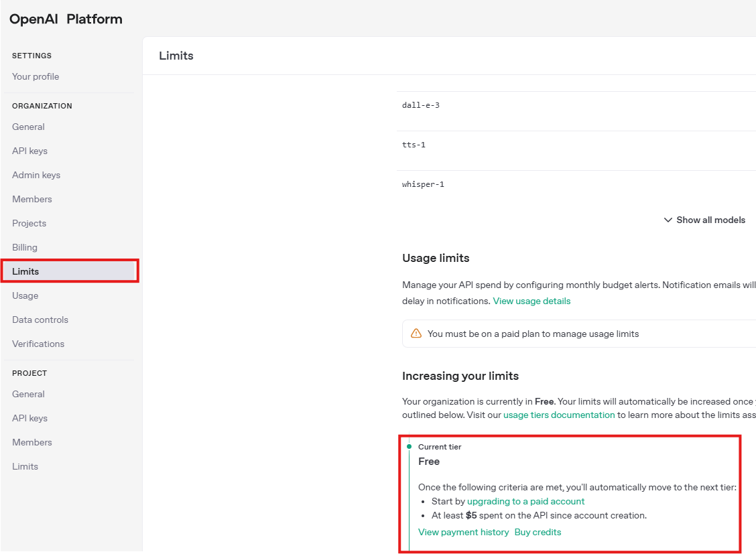
Task: Open Project Members page
Action: pos(31,442)
